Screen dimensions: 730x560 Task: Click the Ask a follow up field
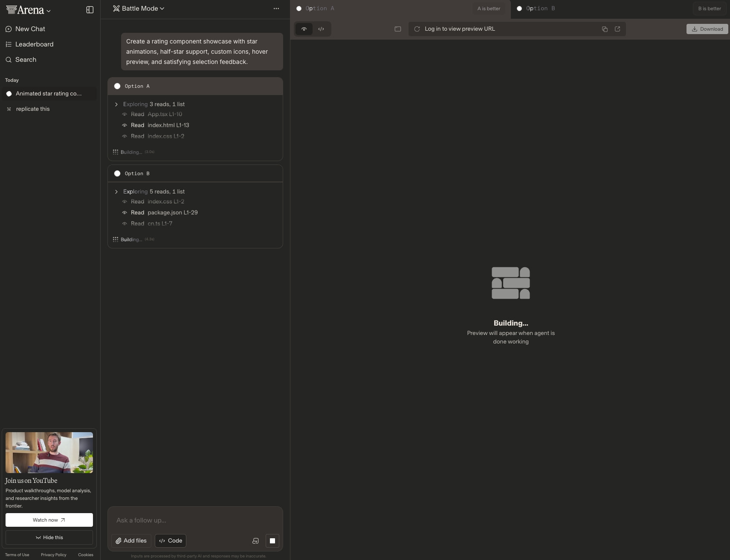[195, 520]
